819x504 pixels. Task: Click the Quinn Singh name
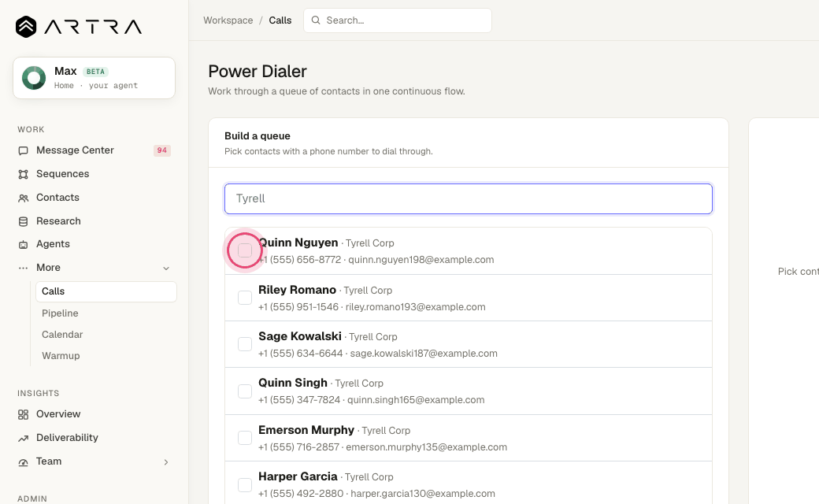click(292, 383)
